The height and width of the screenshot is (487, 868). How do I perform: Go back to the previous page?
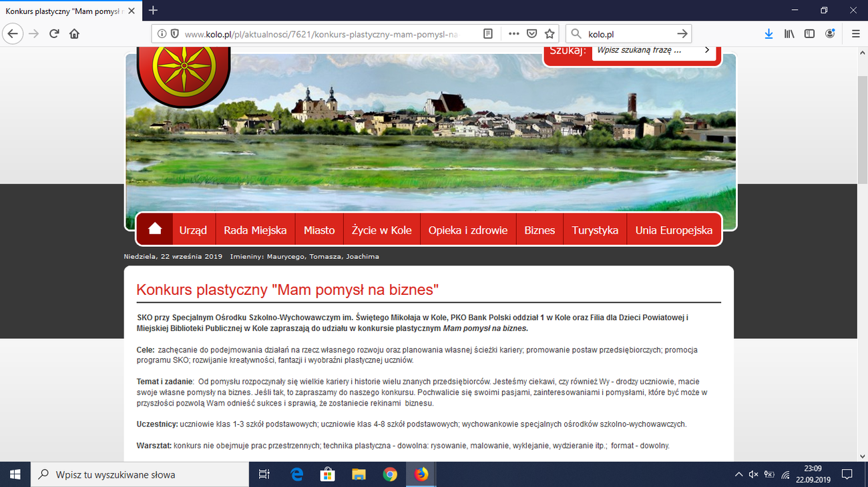[13, 33]
